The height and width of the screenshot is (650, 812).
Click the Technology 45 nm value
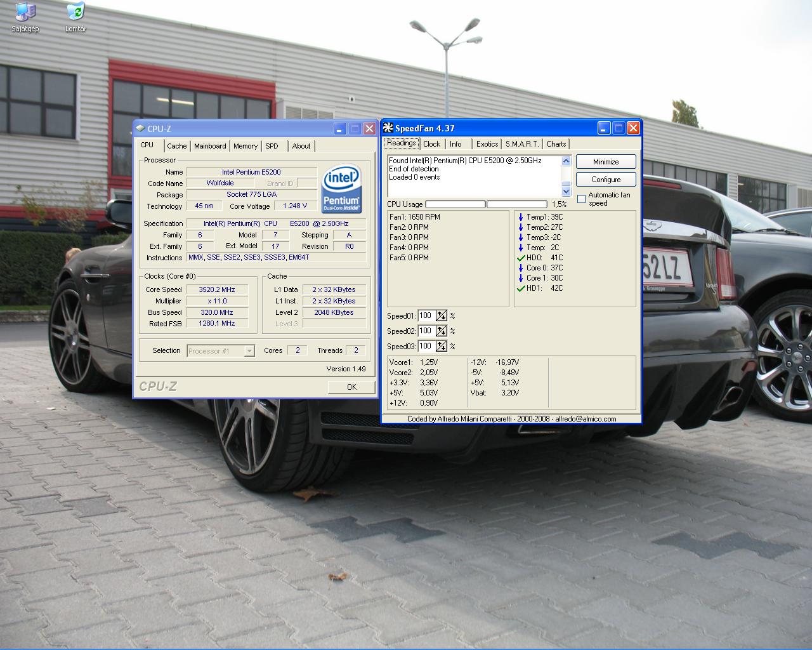pyautogui.click(x=204, y=206)
